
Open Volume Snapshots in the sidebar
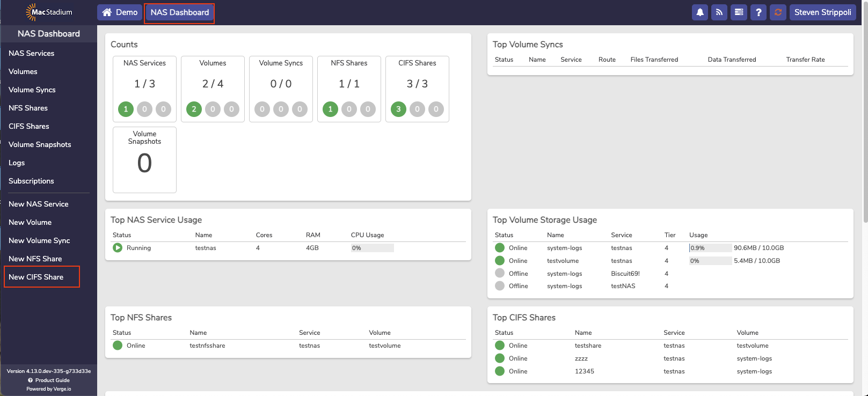pos(40,144)
